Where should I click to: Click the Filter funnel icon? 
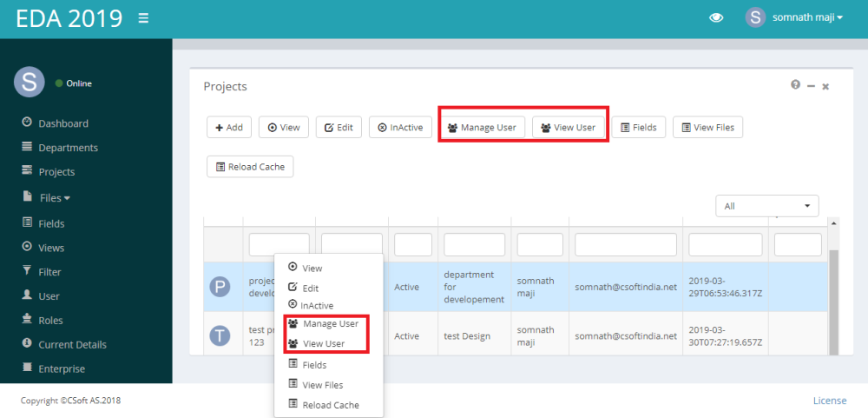[x=27, y=270]
